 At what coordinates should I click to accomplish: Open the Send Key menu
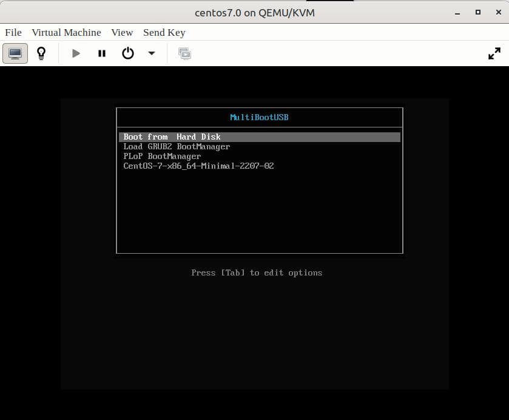(x=164, y=33)
